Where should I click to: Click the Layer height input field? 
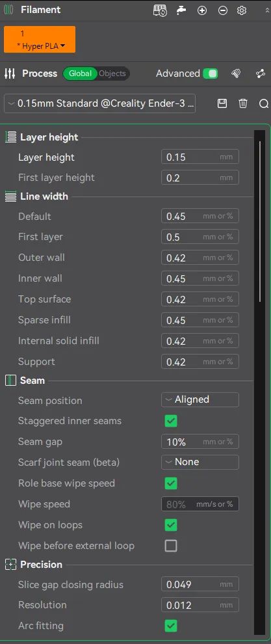pos(200,157)
